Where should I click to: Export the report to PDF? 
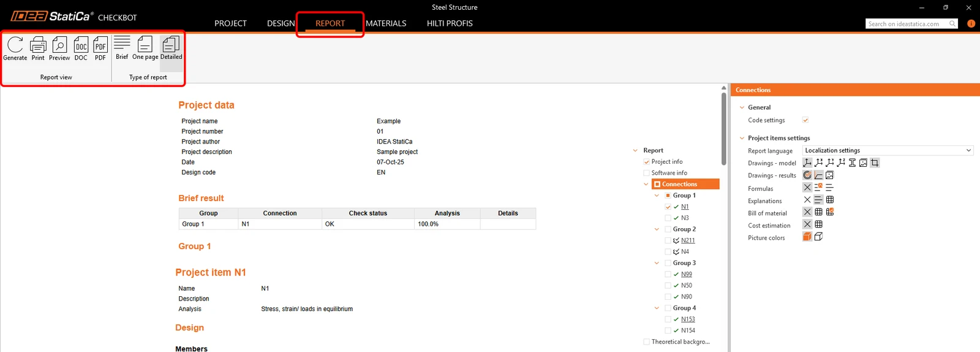point(100,48)
